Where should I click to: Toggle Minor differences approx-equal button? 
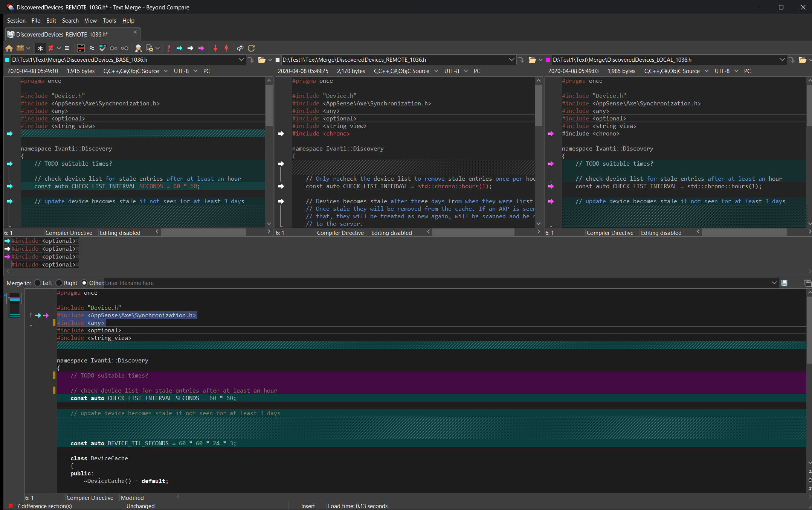click(92, 48)
